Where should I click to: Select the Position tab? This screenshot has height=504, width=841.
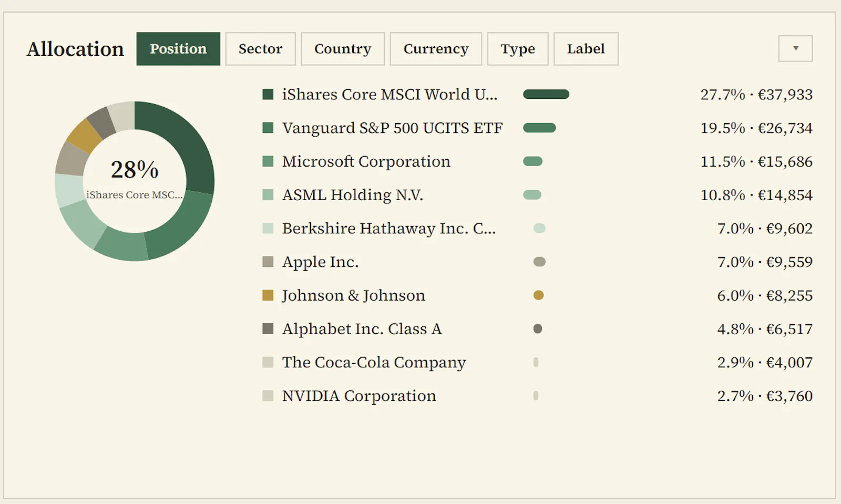pyautogui.click(x=178, y=49)
